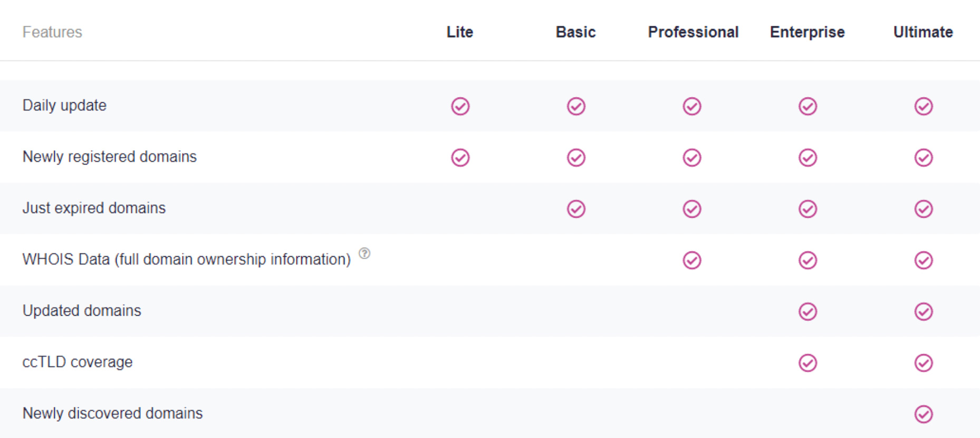
Task: Click Lite checkmark in Daily update row
Action: 460,106
